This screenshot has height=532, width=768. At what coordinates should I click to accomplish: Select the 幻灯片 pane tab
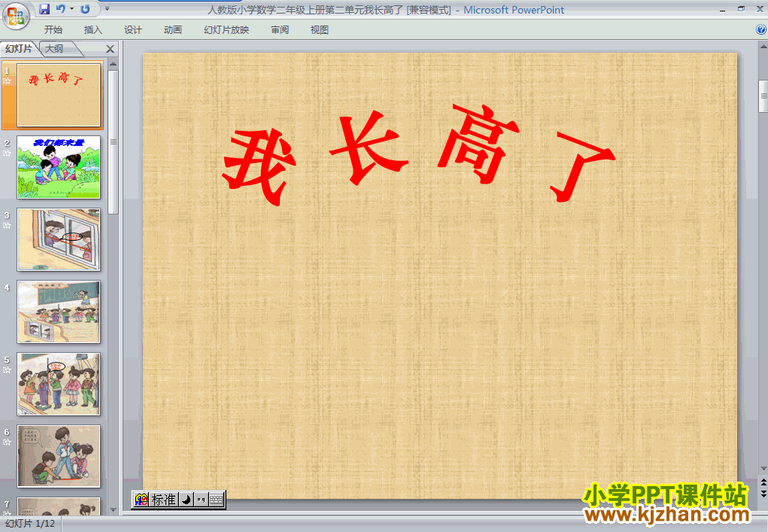19,48
